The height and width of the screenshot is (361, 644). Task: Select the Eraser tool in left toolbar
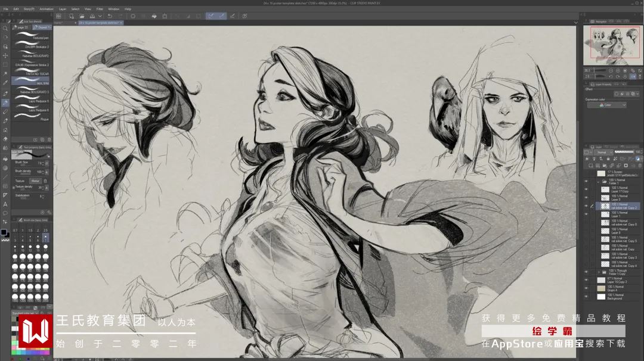coord(5,139)
